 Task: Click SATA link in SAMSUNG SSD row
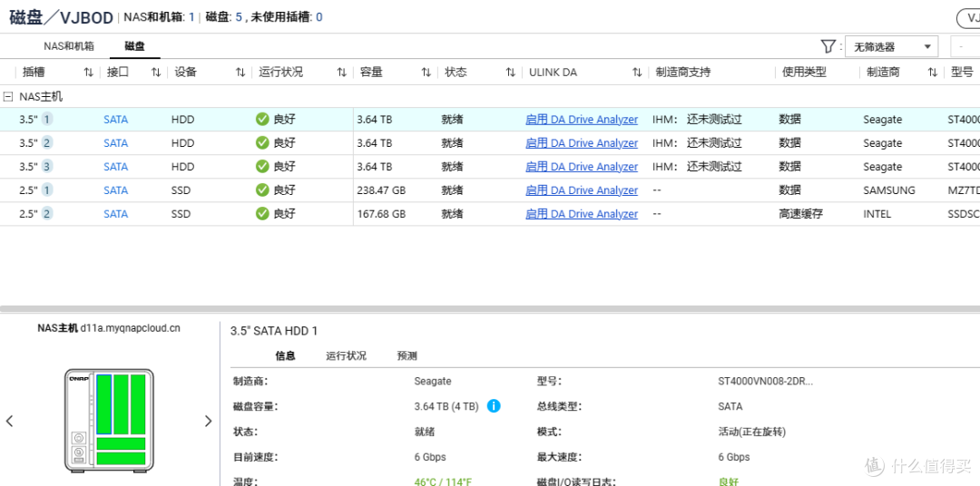(x=115, y=190)
